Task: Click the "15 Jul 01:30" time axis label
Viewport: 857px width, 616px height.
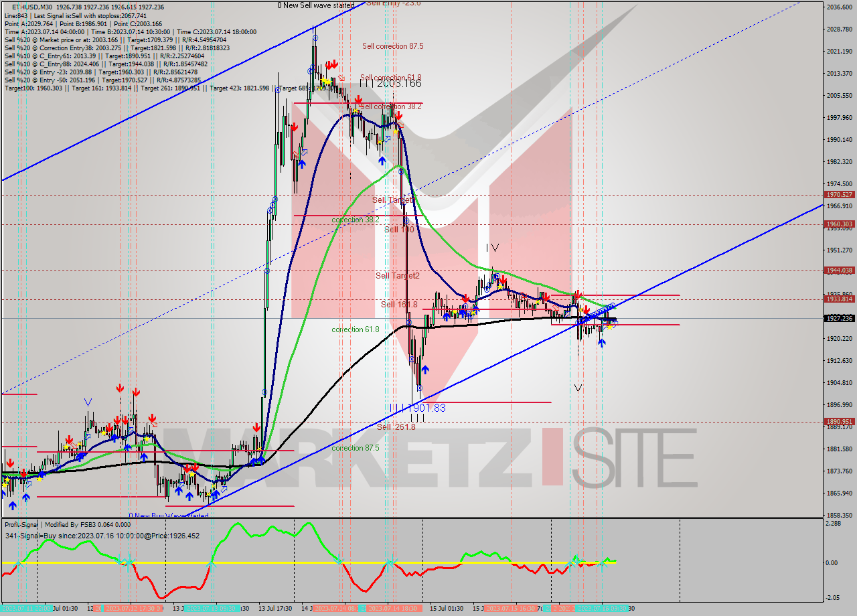Action: tap(445, 609)
